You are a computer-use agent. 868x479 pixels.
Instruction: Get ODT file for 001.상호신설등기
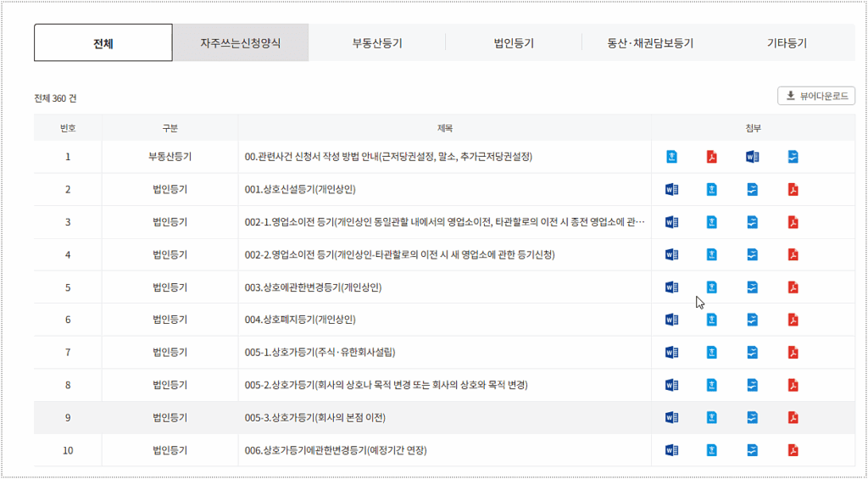(x=753, y=190)
